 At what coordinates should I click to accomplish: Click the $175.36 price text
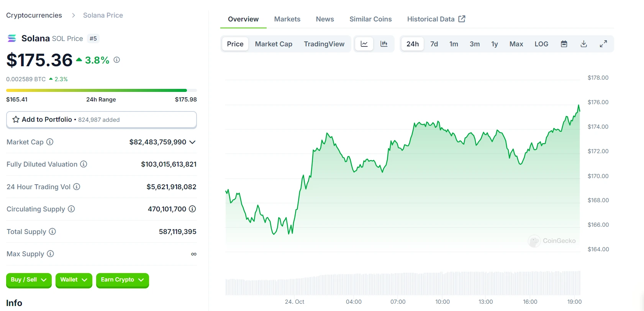click(x=39, y=60)
